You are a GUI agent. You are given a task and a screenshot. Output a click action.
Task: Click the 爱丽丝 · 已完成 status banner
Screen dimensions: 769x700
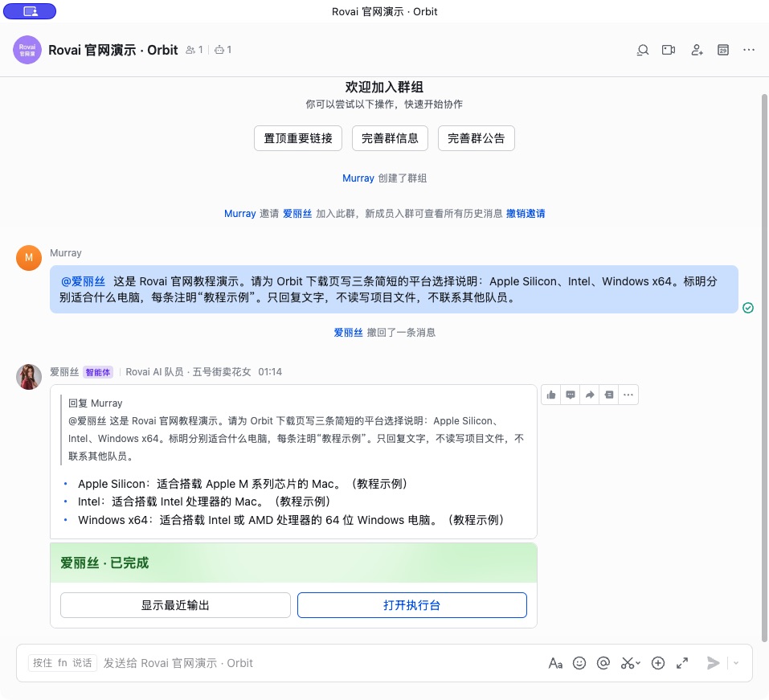click(x=293, y=563)
